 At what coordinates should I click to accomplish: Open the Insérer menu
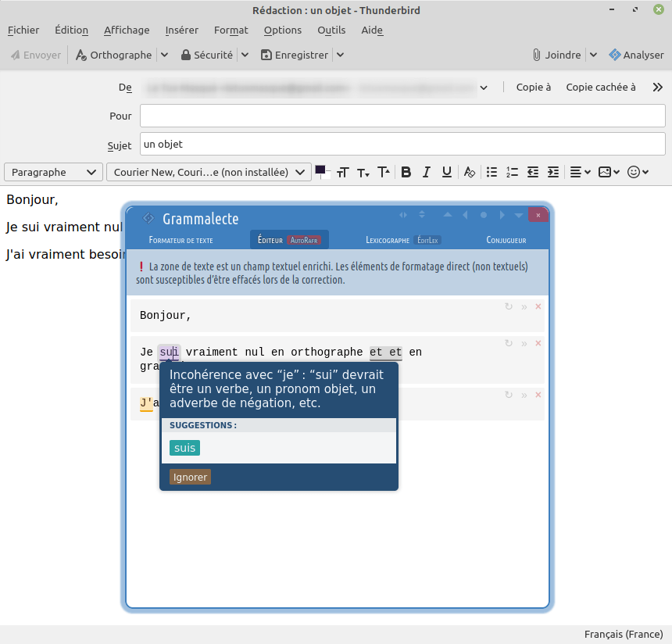coord(182,30)
